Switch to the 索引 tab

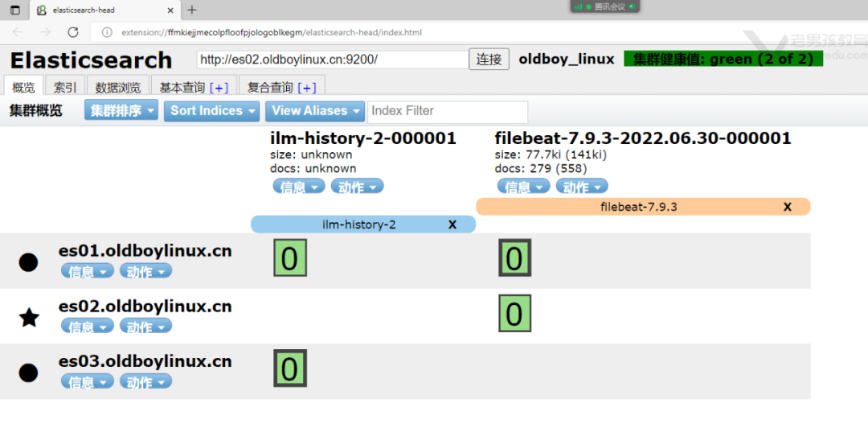click(x=65, y=87)
